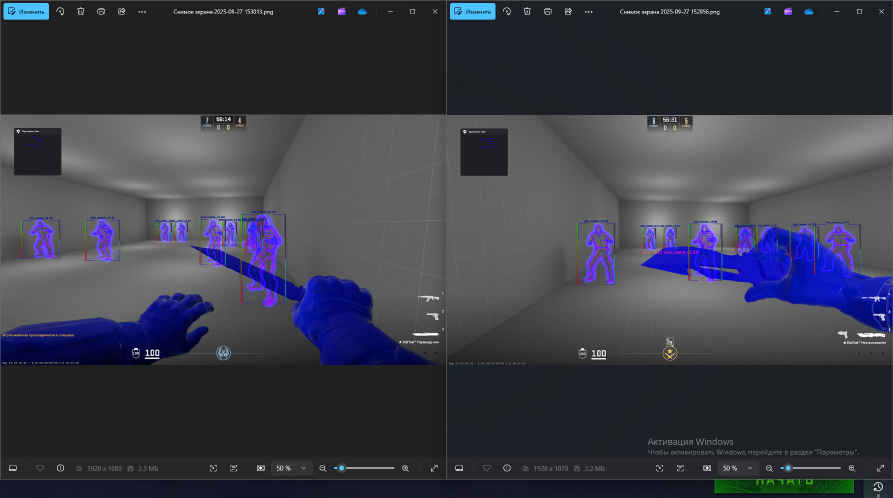Viewport: 893px width, 498px height.
Task: Open OneDrive cloud icon in left window title bar
Action: click(x=362, y=11)
